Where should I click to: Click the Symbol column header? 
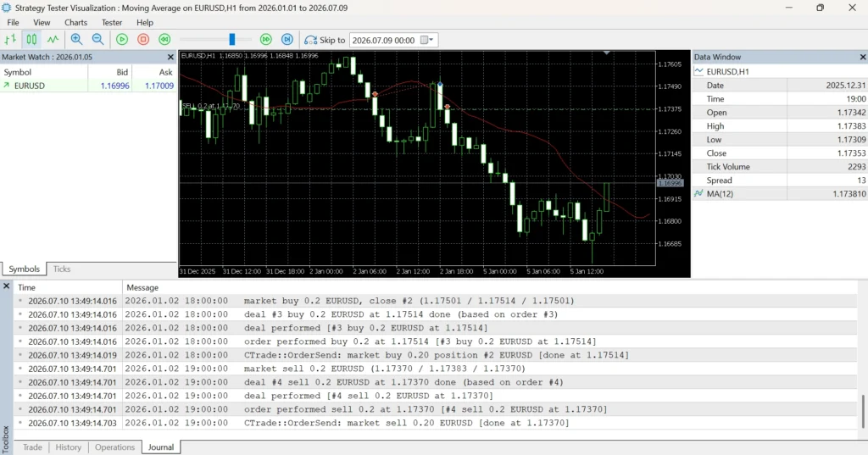tap(44, 73)
